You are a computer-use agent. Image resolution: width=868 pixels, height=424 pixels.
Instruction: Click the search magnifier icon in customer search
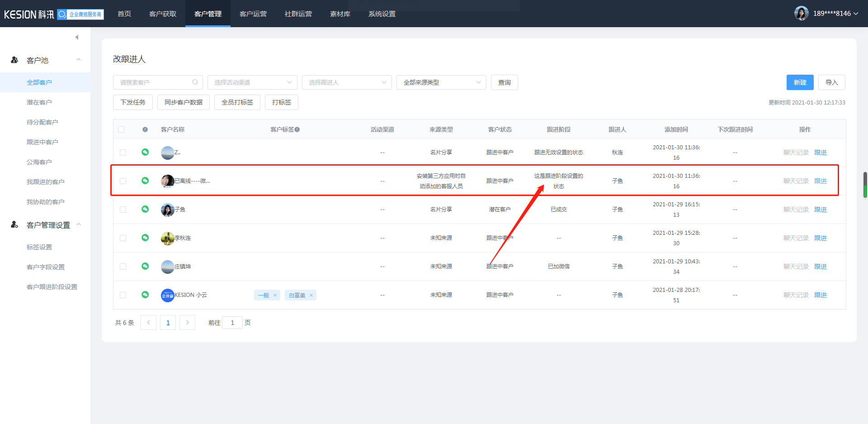pos(195,82)
